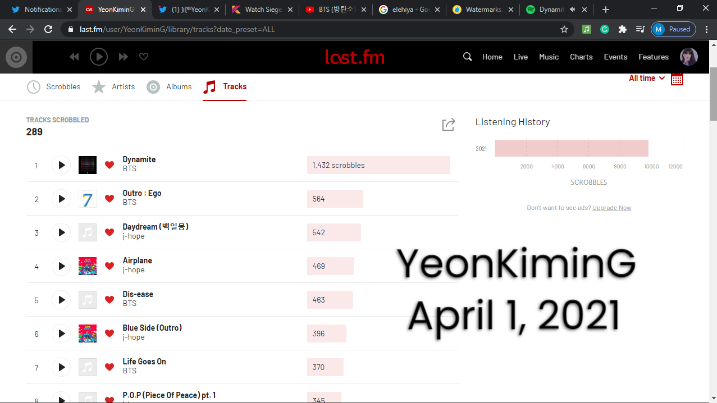Play the Blue Side (Outro) track
This screenshot has width=717, height=403.
tap(61, 333)
